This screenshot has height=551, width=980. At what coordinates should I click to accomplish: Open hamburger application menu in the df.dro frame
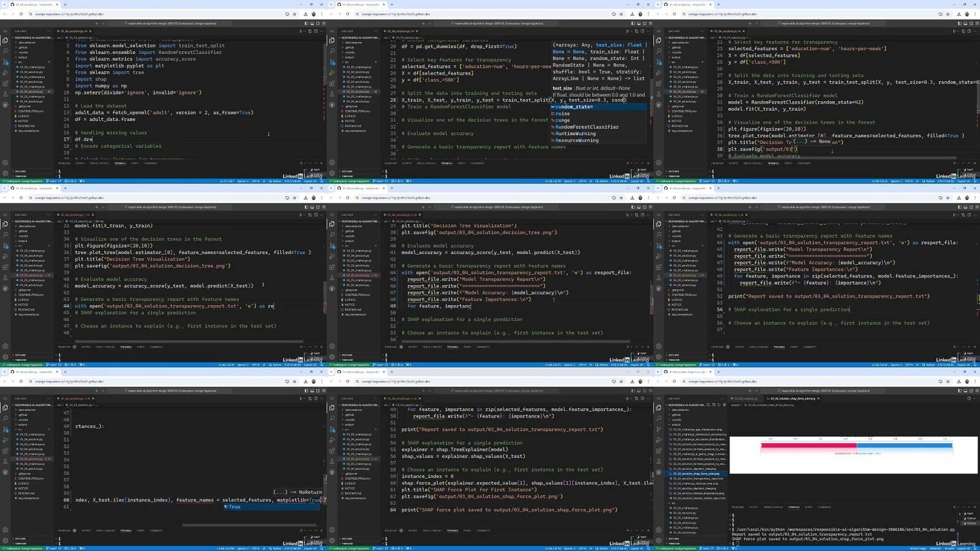(x=6, y=31)
